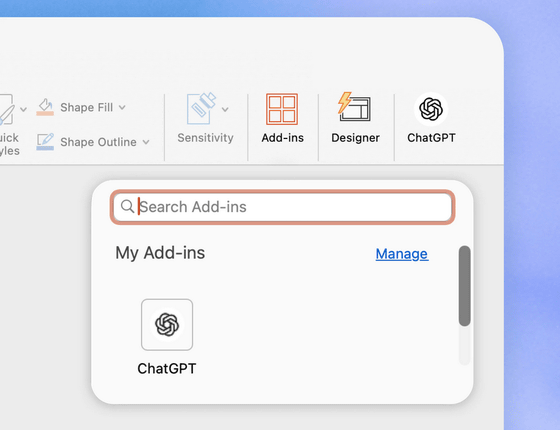560x430 pixels.
Task: Click the Shape Fill paint bucket
Action: coord(45,107)
